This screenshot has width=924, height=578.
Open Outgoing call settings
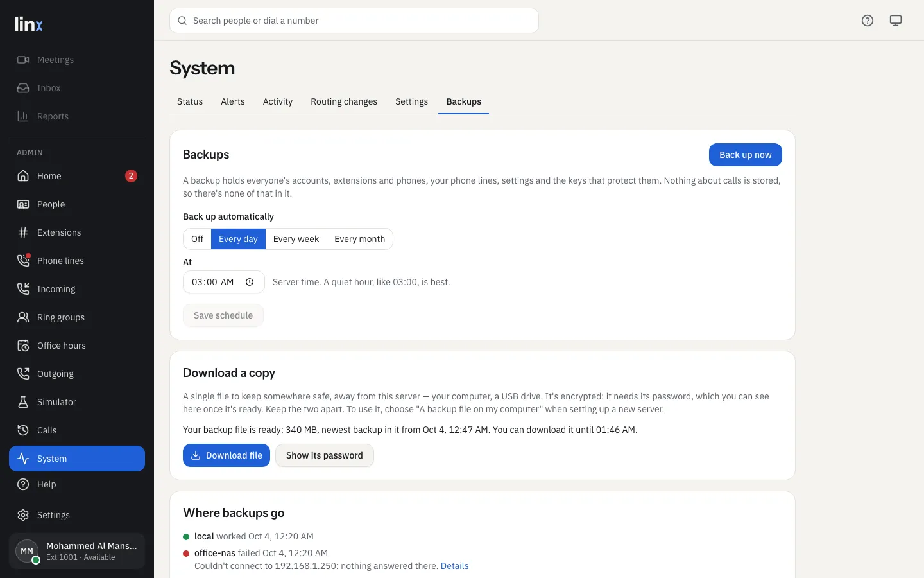click(77, 374)
